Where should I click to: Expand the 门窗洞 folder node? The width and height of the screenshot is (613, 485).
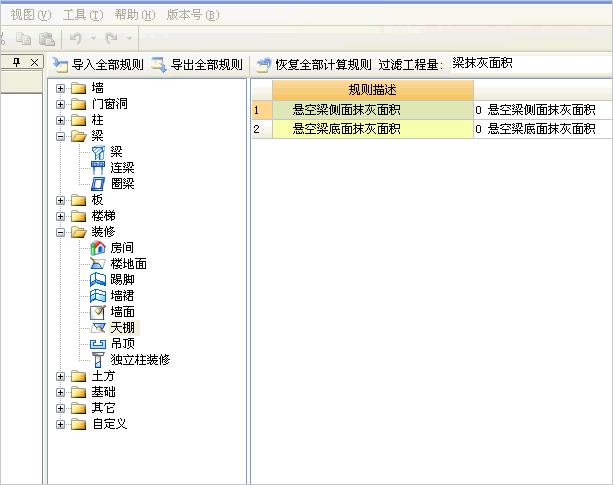pos(60,104)
